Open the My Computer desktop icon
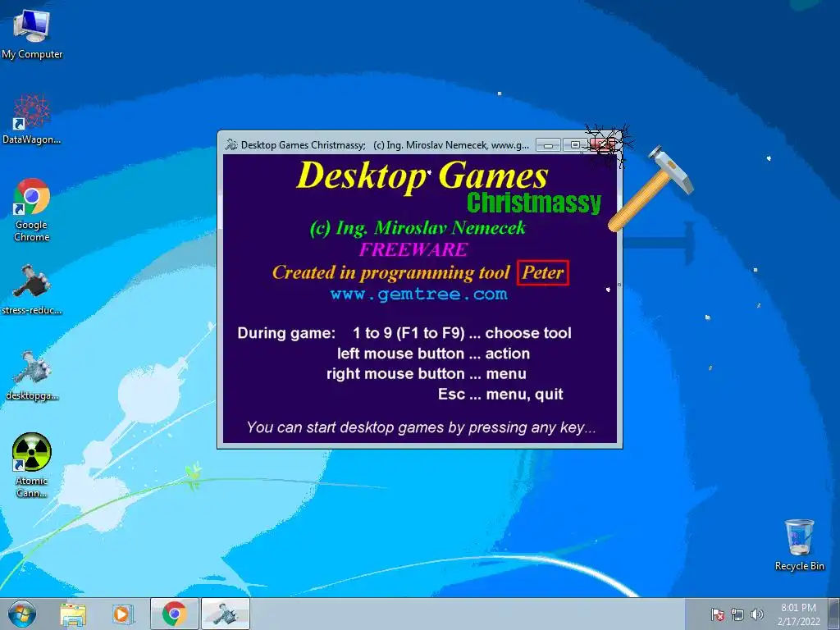Image resolution: width=840 pixels, height=630 pixels. coord(32,33)
